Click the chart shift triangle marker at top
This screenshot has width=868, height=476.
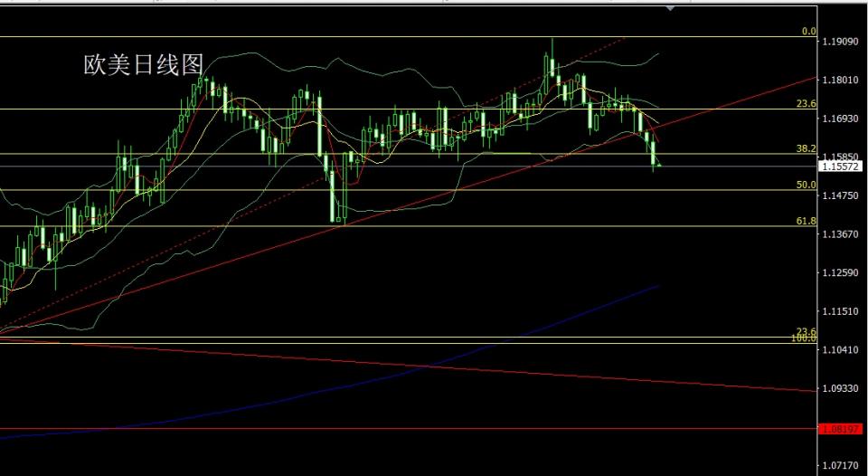click(670, 7)
